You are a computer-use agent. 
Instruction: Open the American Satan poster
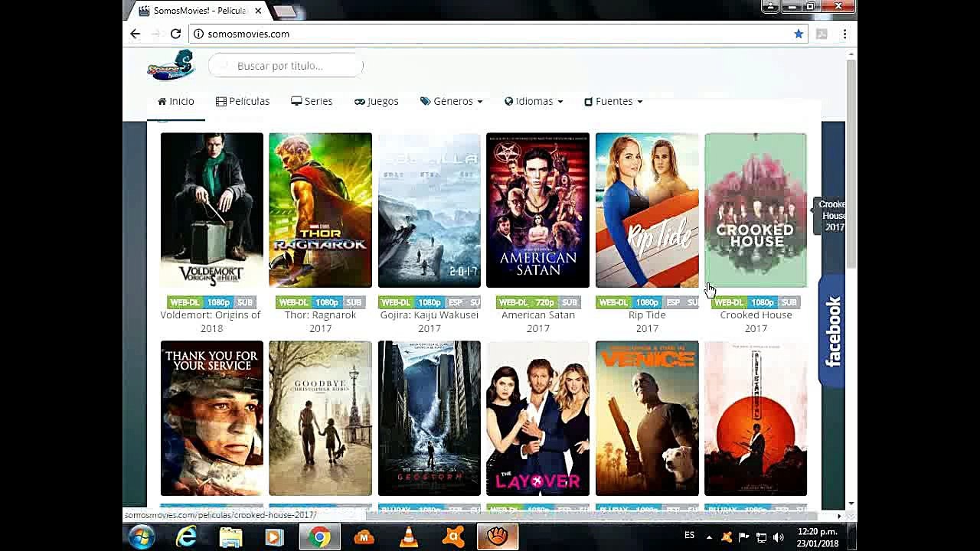(538, 210)
